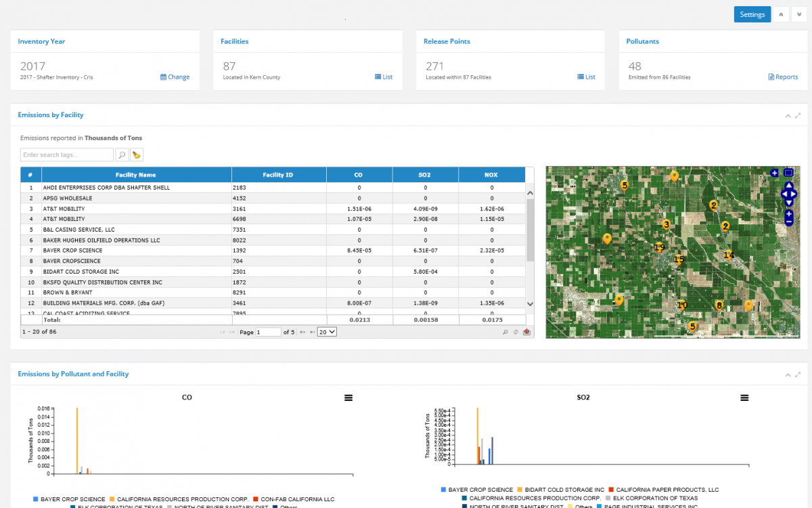
Task: Open the Inventory Year card title
Action: [x=41, y=41]
